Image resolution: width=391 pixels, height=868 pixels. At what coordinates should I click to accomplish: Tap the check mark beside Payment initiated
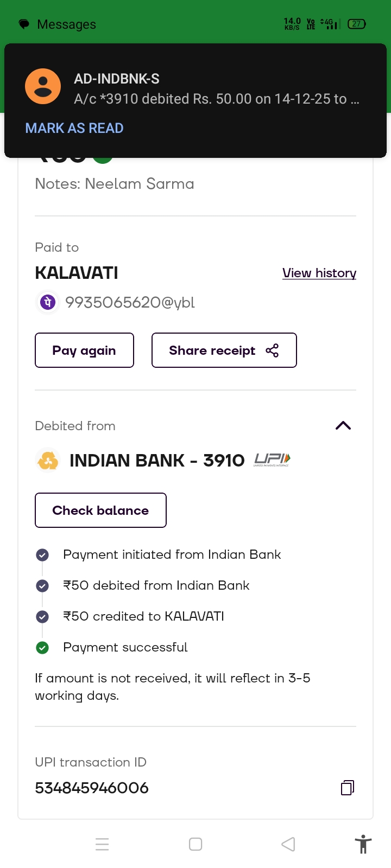[42, 554]
